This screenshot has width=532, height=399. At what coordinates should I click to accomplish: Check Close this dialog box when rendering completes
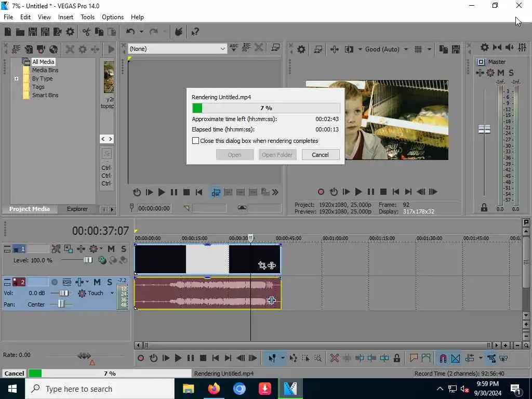pos(195,140)
